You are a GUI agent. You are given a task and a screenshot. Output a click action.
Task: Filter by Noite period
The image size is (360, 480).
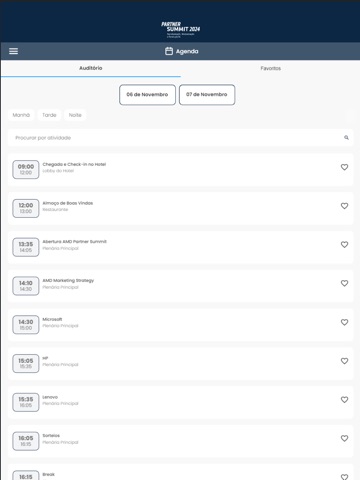[75, 115]
